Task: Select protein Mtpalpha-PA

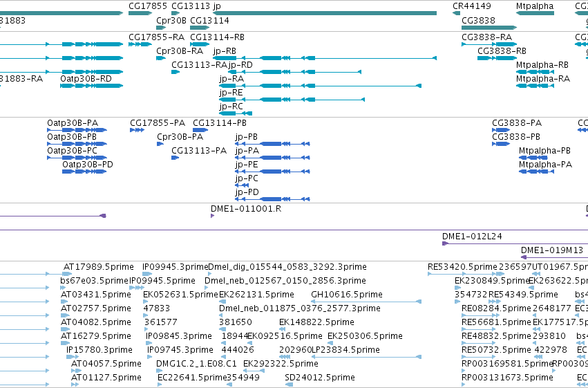Action: (x=545, y=165)
